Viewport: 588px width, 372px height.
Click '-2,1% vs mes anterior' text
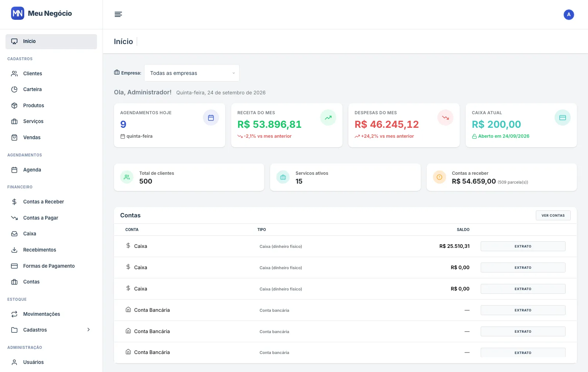[268, 136]
